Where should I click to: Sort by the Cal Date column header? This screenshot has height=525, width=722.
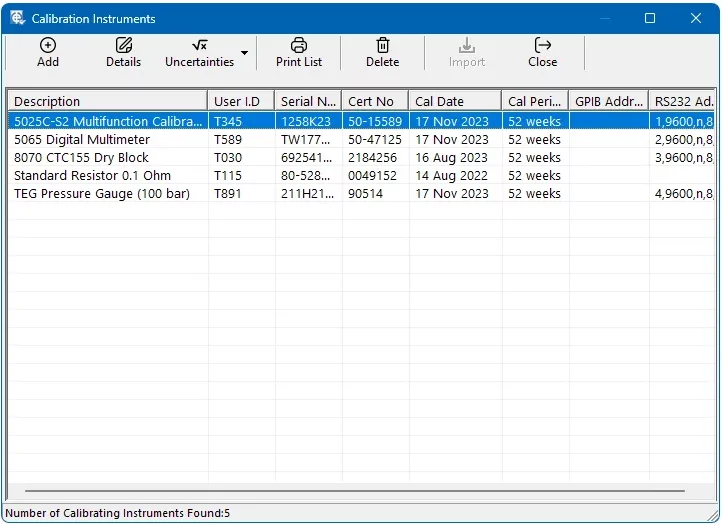[x=454, y=101]
